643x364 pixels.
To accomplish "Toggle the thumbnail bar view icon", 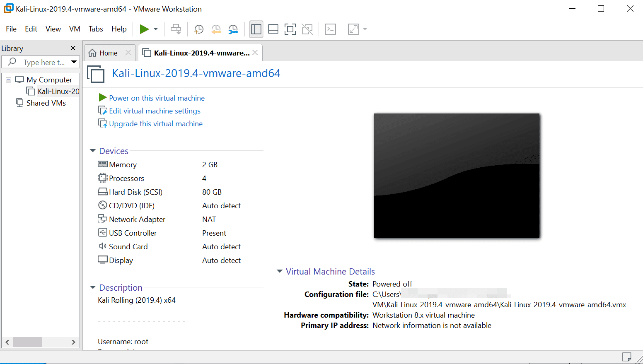I will (273, 29).
